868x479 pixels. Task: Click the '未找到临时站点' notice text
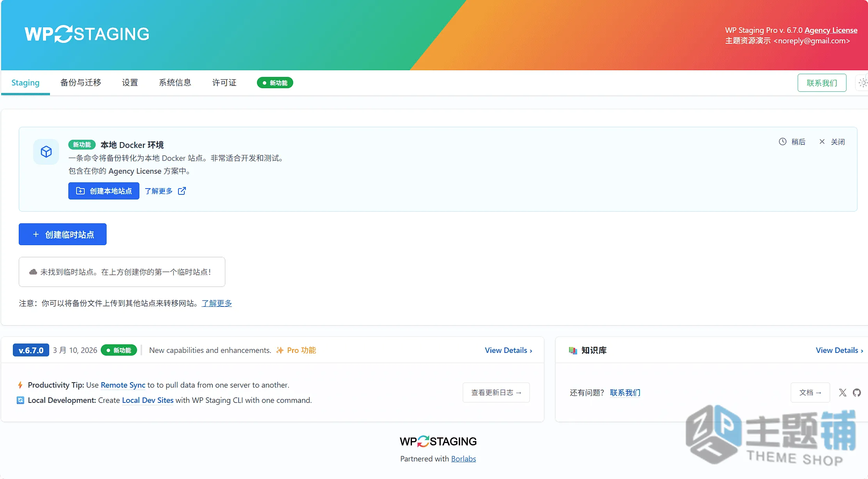126,272
